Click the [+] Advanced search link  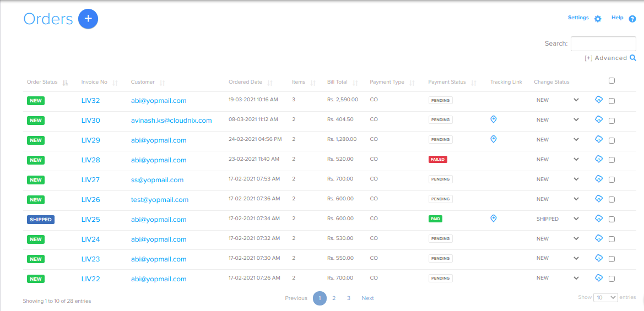[606, 58]
